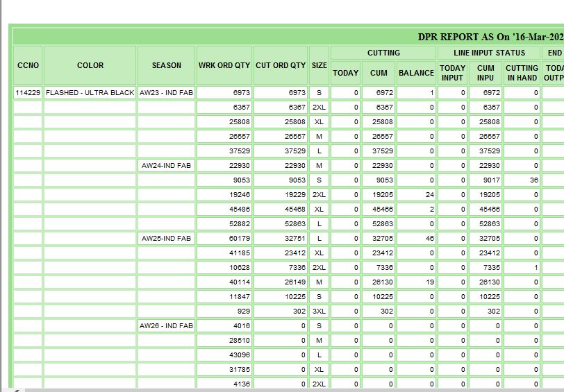Select the COLOR column header
This screenshot has width=564, height=392.
[x=90, y=65]
